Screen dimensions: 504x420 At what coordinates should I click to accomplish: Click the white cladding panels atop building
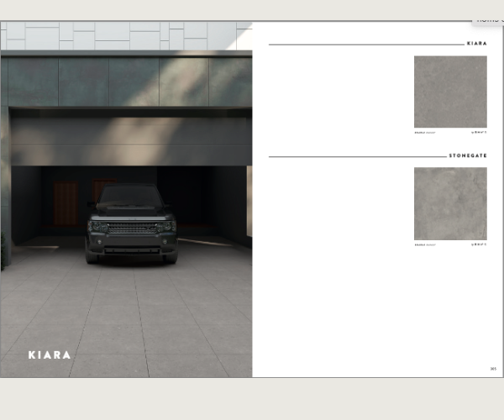point(126,35)
